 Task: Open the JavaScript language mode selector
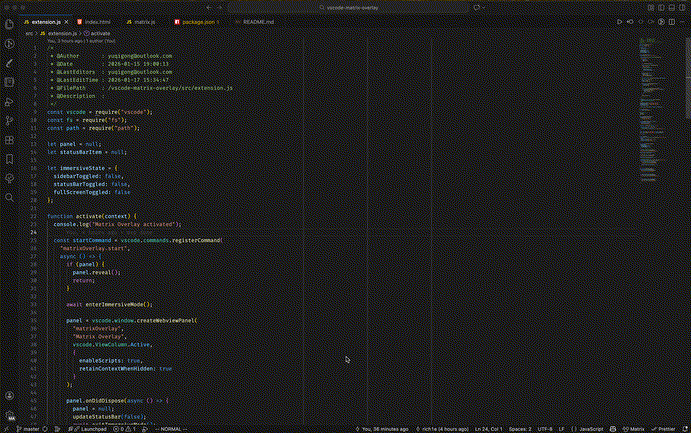coord(592,427)
